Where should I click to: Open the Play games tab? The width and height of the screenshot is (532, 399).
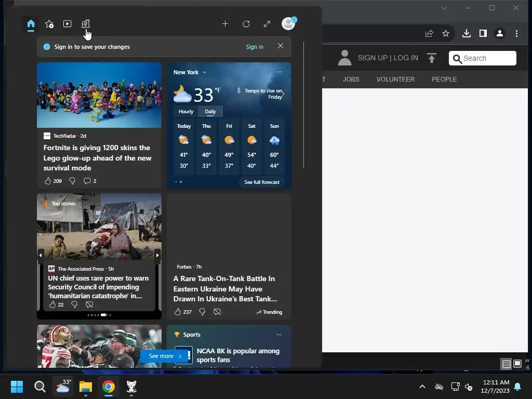(86, 24)
